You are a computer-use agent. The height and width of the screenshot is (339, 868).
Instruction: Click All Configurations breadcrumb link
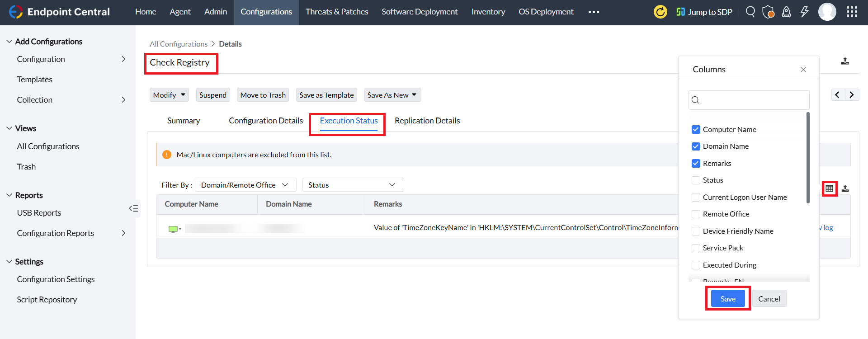point(179,44)
